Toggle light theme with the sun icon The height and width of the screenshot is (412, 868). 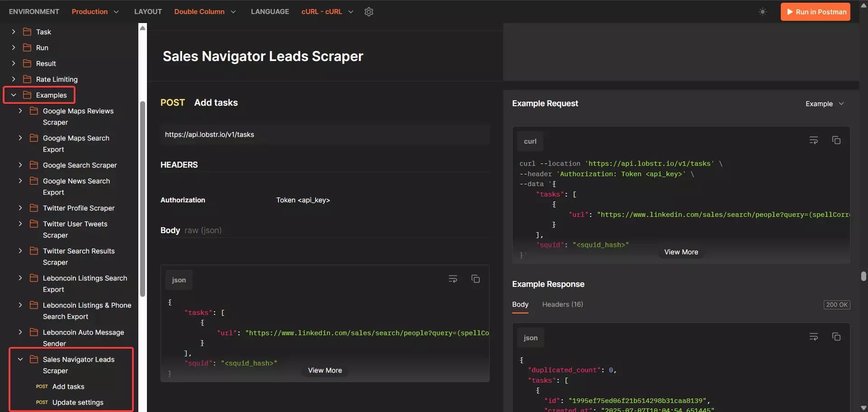[763, 12]
